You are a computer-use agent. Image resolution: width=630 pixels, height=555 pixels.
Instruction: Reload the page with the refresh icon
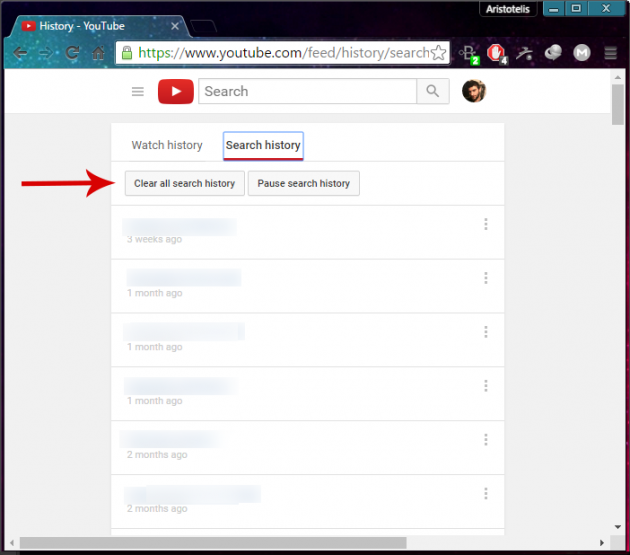[x=72, y=53]
